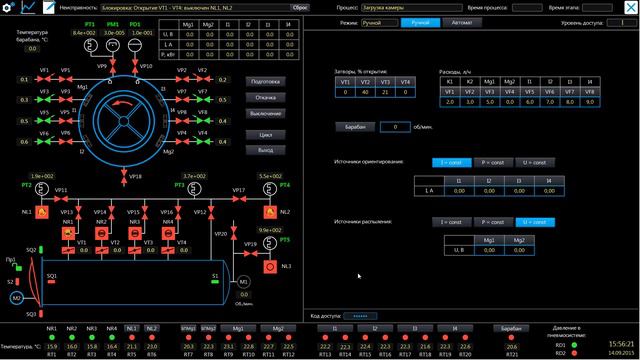640x360 pixels.
Task: Click the Цикл button
Action: pos(265,135)
